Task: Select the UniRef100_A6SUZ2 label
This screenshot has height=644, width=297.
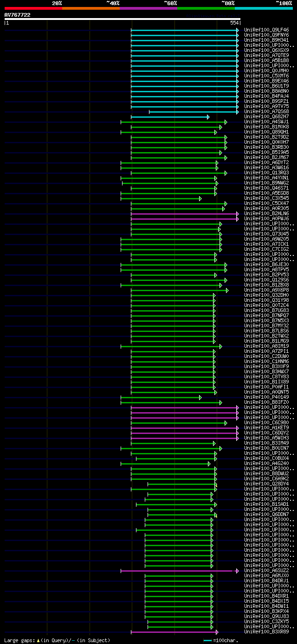Action: [266, 571]
